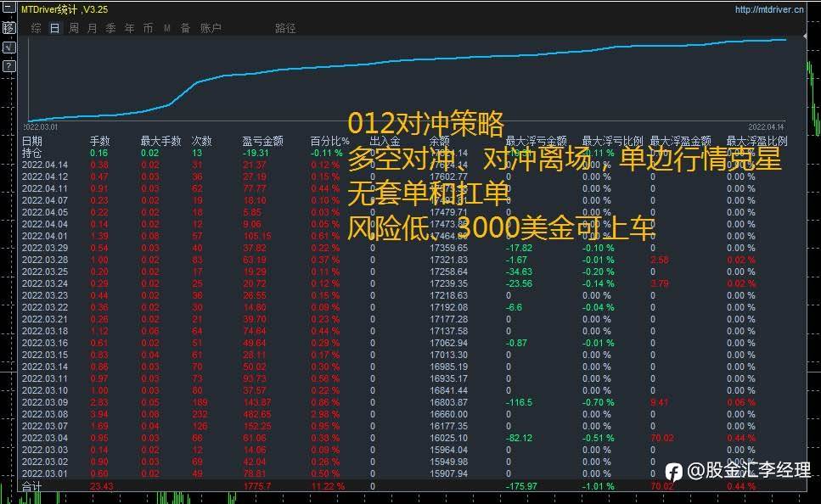This screenshot has height=504, width=821.
Task: Click the 盈亏金额 profit column header
Action: 263,141
